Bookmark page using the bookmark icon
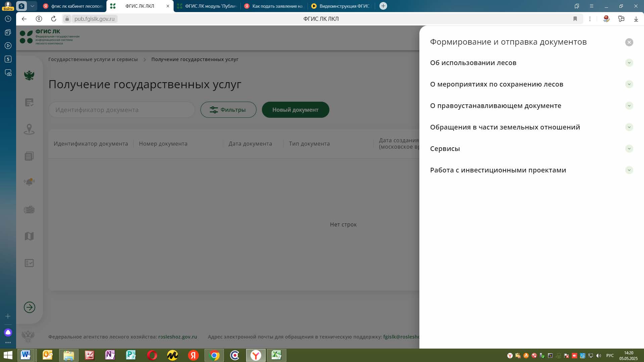 (x=575, y=19)
